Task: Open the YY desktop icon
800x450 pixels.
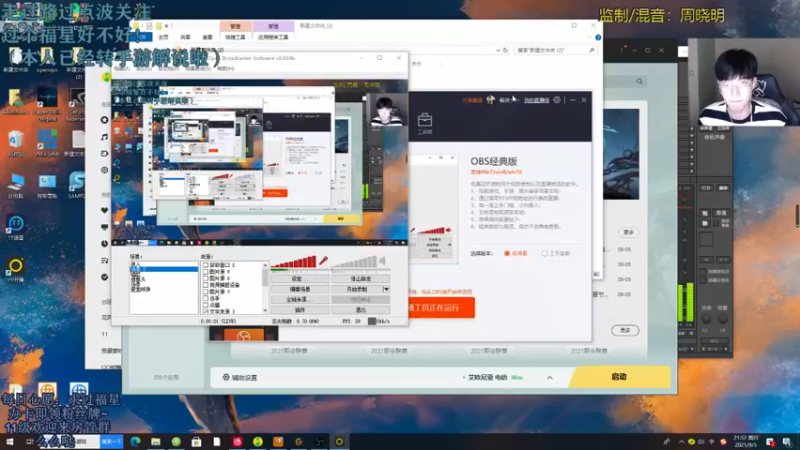Action: (16, 269)
